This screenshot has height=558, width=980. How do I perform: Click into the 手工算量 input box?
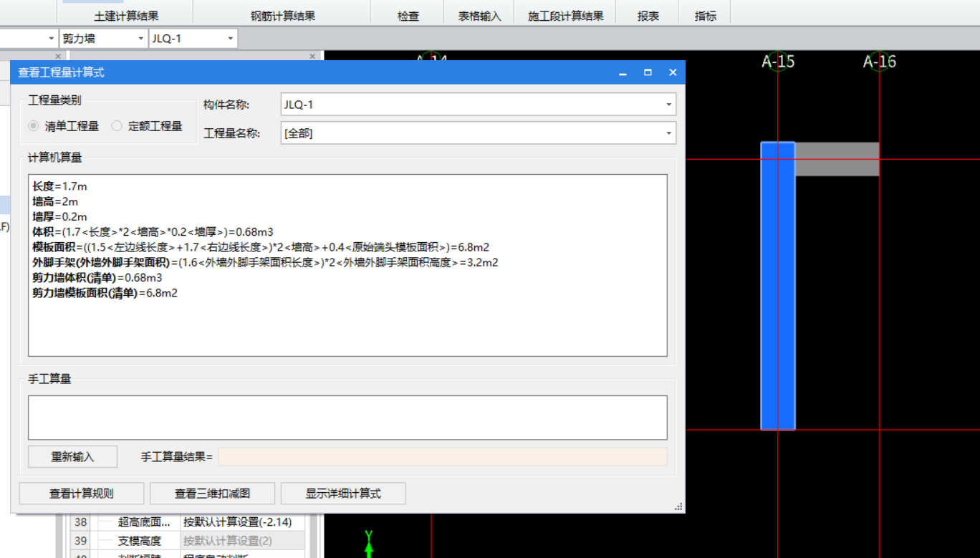tap(347, 418)
